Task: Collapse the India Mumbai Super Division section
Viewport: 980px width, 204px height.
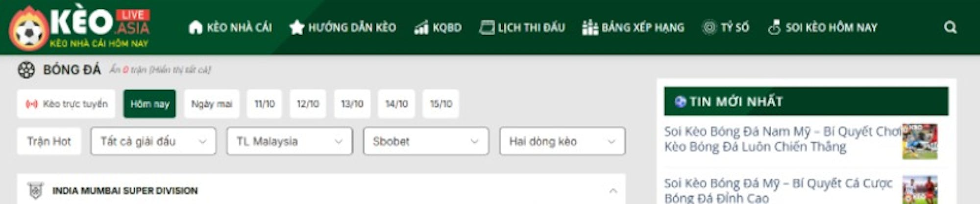Action: click(613, 191)
